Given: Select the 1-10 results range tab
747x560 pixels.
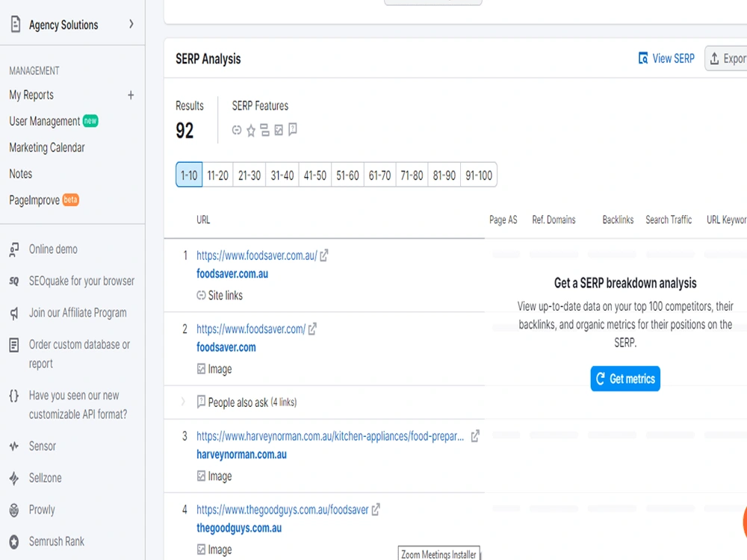Looking at the screenshot, I should click(x=189, y=175).
